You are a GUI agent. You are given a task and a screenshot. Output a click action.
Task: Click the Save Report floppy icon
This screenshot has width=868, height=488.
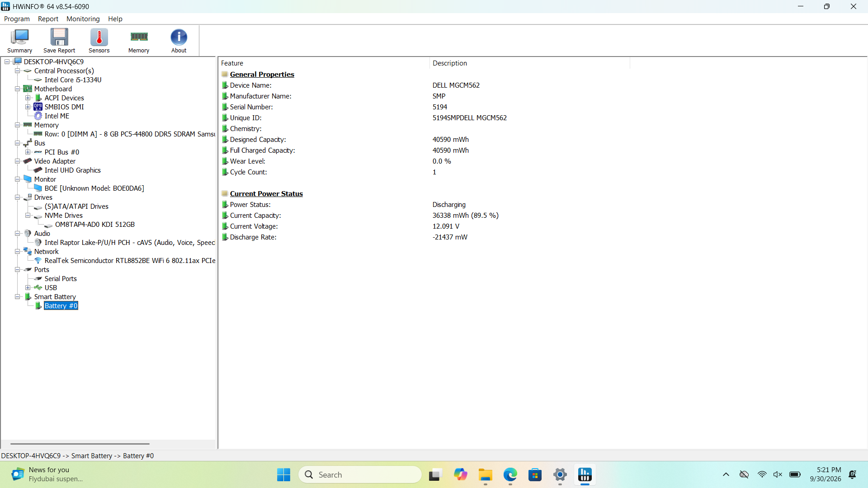point(59,41)
